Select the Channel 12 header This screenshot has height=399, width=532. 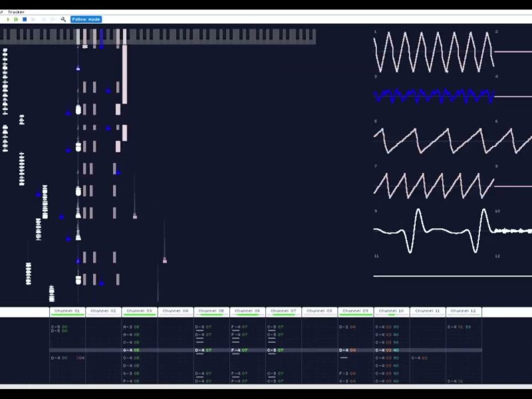(464, 312)
